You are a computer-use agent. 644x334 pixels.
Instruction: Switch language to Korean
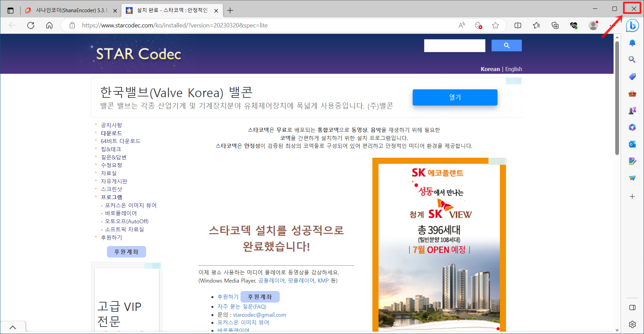490,69
